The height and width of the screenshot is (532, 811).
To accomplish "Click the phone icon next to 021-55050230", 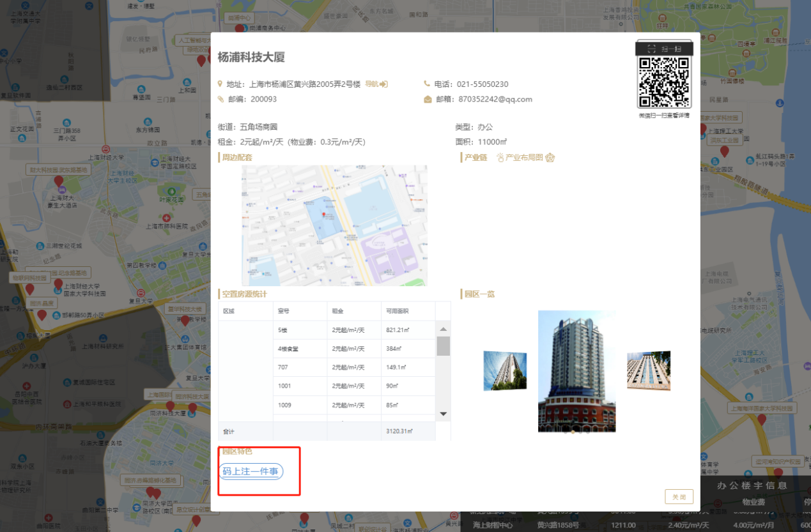I will (428, 84).
